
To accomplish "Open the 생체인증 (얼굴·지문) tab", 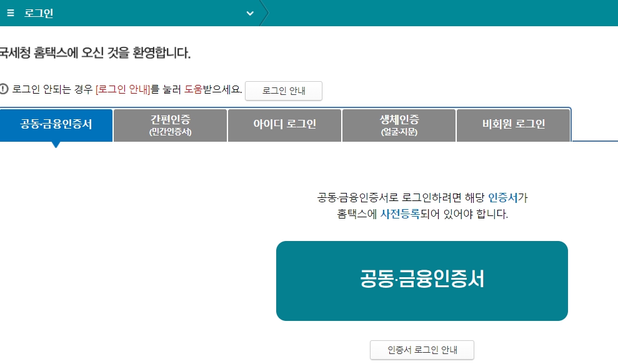I will [399, 125].
